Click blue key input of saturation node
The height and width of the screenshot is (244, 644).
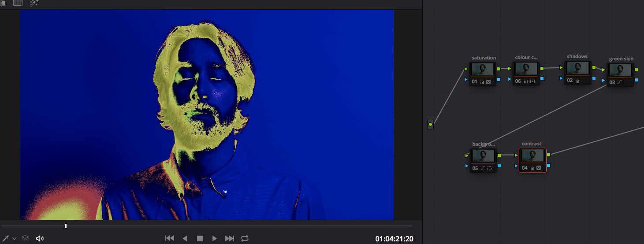pyautogui.click(x=466, y=79)
